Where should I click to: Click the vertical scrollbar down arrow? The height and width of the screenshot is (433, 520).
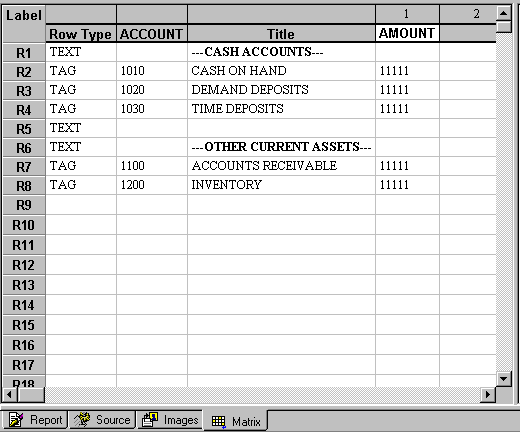pyautogui.click(x=503, y=379)
